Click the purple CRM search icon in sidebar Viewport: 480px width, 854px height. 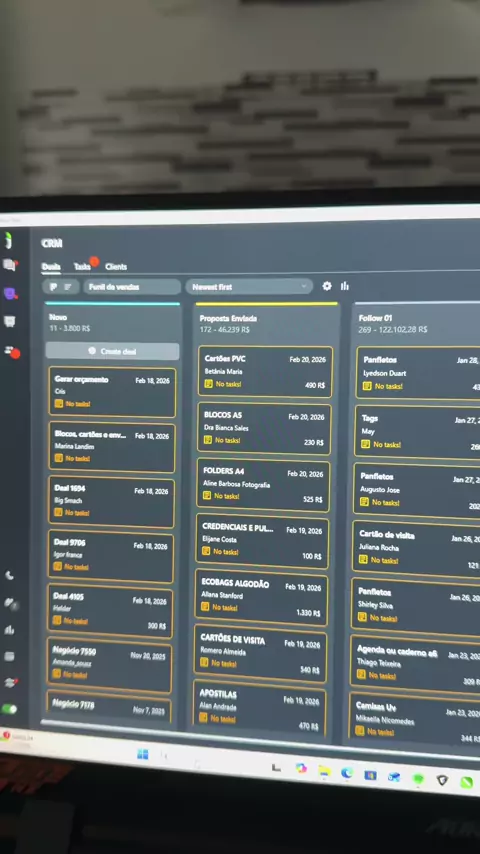tap(10, 294)
